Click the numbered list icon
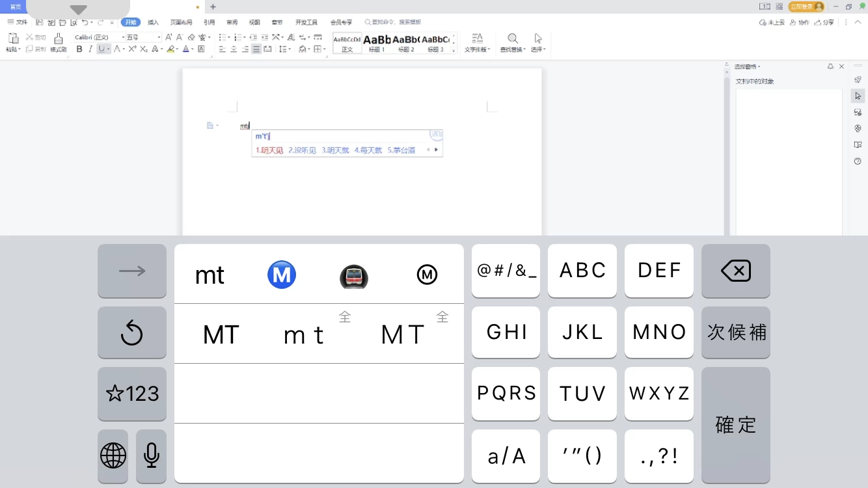The image size is (868, 488). click(x=237, y=37)
